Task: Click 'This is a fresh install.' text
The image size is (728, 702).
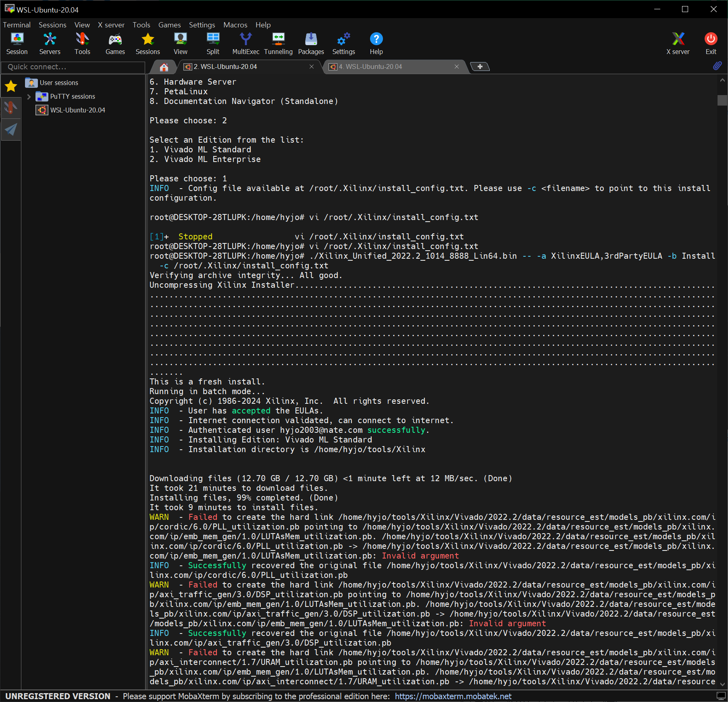Action: (207, 382)
